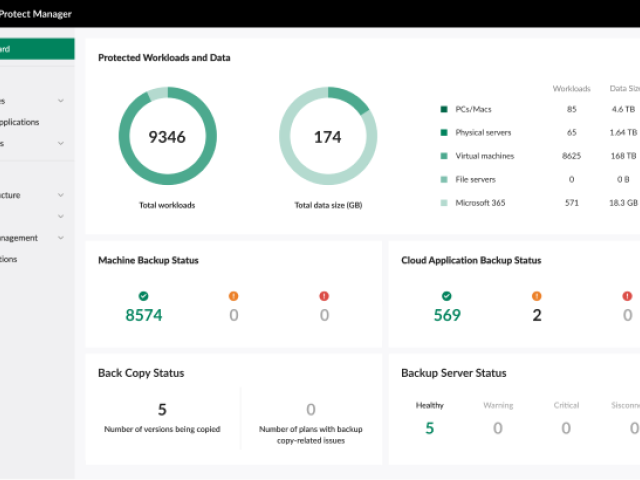Click the Virtual machines data size 168 TB
Image resolution: width=640 pixels, height=480 pixels.
point(623,156)
